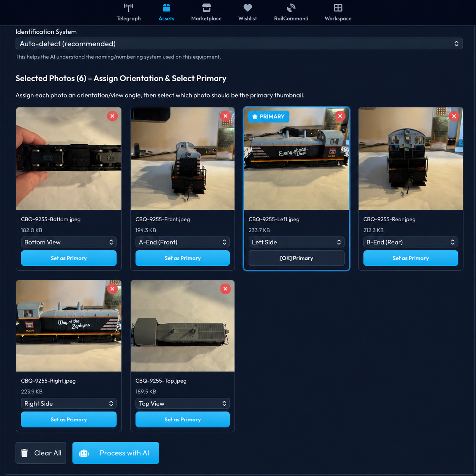Open the rear view locomotive thumbnail
Viewport: 476px width, 476px height.
point(411,159)
